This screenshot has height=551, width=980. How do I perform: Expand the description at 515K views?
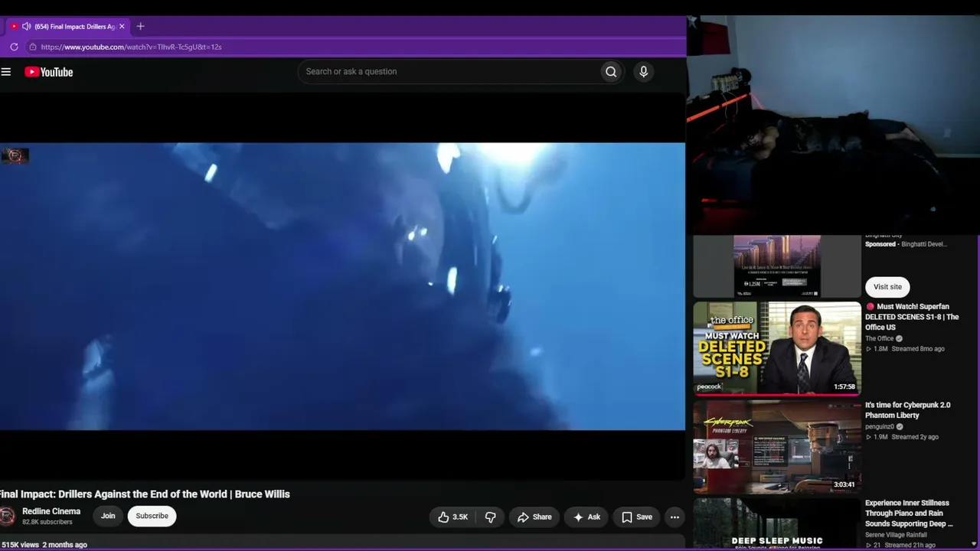click(44, 545)
